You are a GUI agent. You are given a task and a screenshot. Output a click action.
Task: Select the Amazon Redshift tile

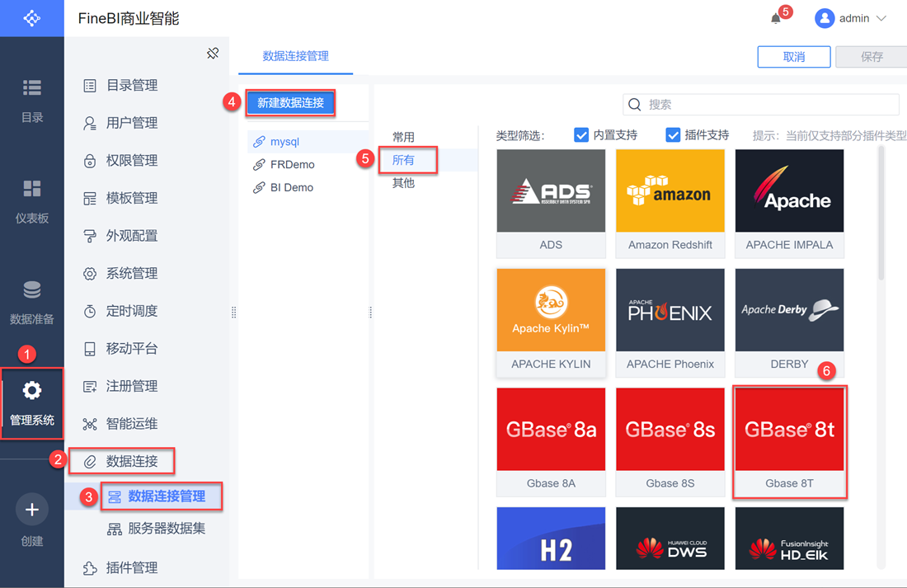pyautogui.click(x=670, y=204)
